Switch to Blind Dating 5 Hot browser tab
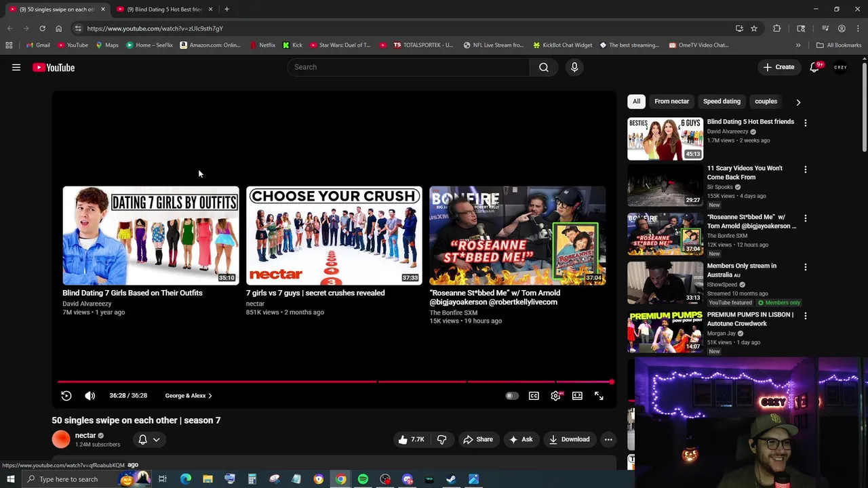This screenshot has width=868, height=488. click(x=165, y=9)
